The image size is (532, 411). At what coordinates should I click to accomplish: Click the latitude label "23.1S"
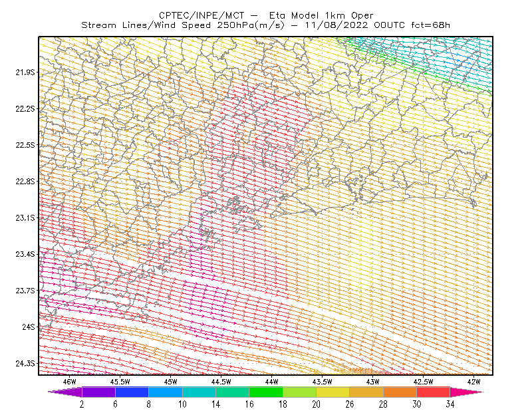click(25, 217)
